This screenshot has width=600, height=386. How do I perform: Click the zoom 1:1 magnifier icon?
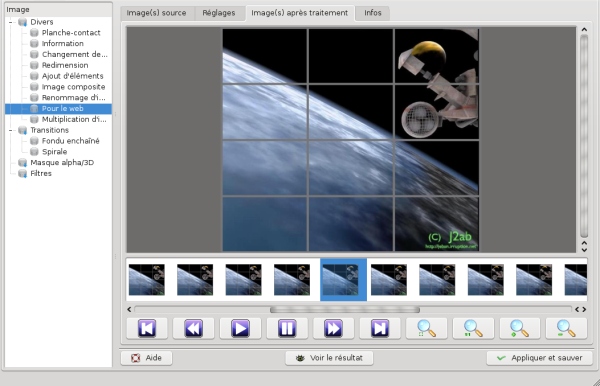(473, 328)
